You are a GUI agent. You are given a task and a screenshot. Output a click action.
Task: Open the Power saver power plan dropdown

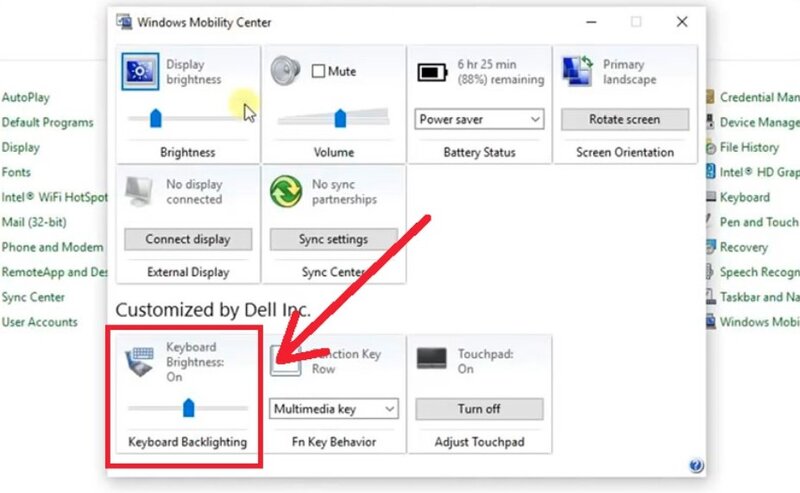pyautogui.click(x=479, y=119)
